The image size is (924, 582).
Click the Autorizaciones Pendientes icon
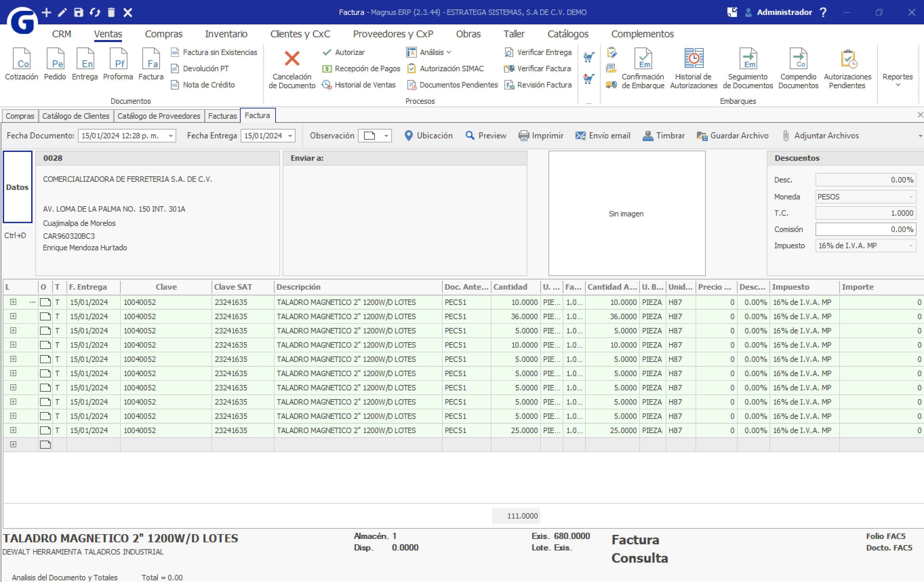pos(848,59)
